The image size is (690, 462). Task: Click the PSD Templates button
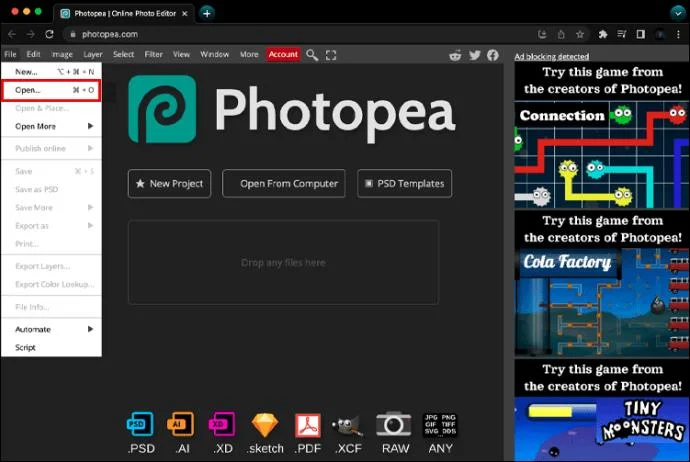404,183
